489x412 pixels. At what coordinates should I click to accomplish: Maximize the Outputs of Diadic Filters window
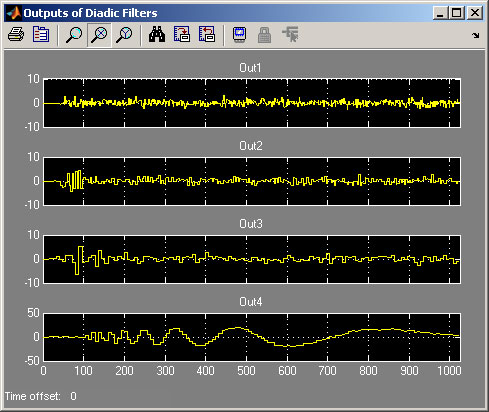pos(457,13)
